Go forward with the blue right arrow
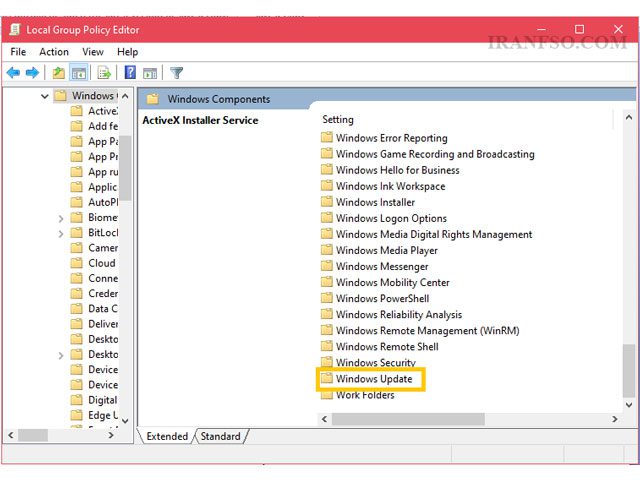 [x=32, y=73]
